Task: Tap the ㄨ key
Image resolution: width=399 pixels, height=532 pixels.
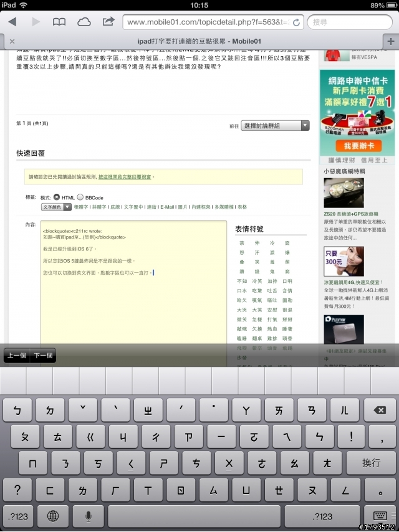Action: 229,463
